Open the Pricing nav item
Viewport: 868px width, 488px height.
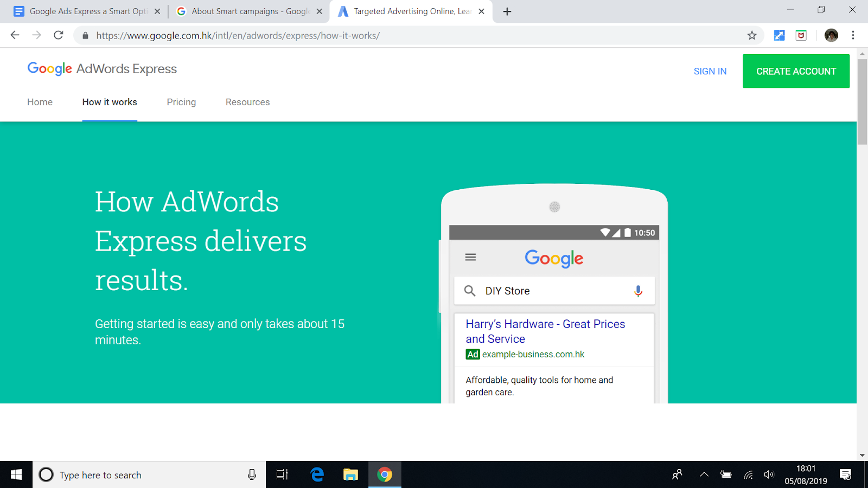pyautogui.click(x=181, y=102)
